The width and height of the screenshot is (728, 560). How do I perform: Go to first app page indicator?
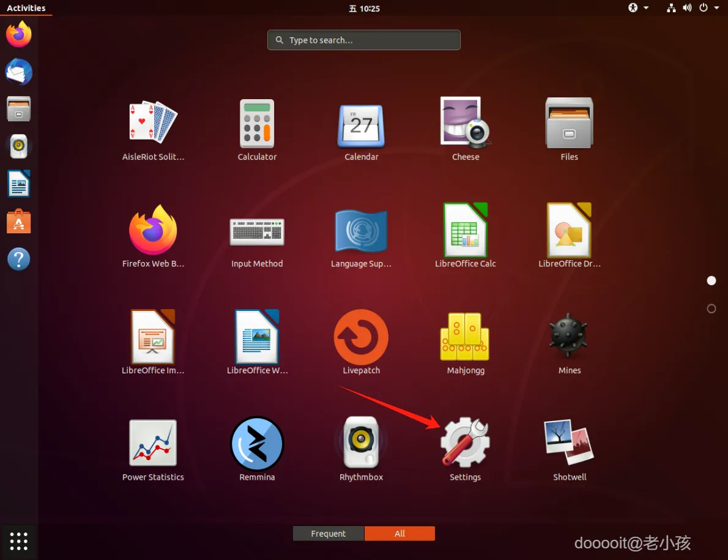(x=711, y=280)
